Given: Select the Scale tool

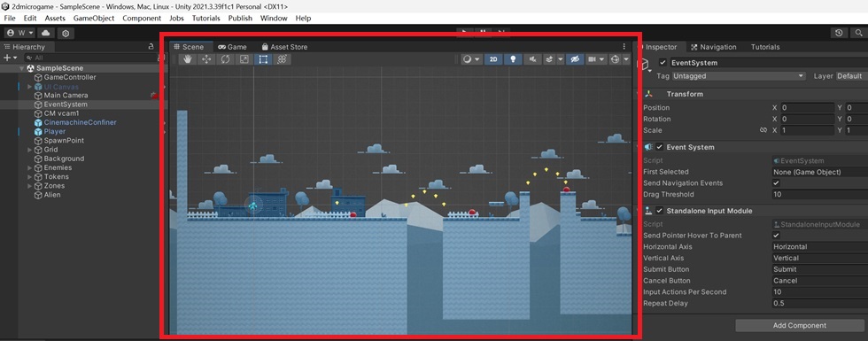Looking at the screenshot, I should pyautogui.click(x=244, y=59).
